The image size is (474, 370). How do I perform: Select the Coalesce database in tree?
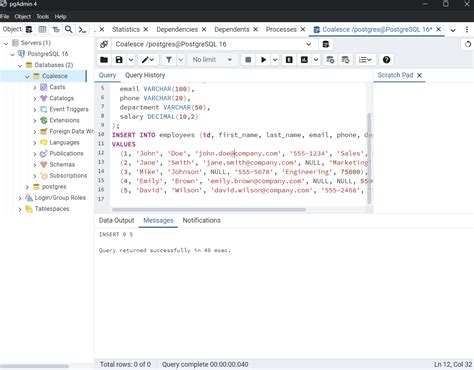coord(55,76)
